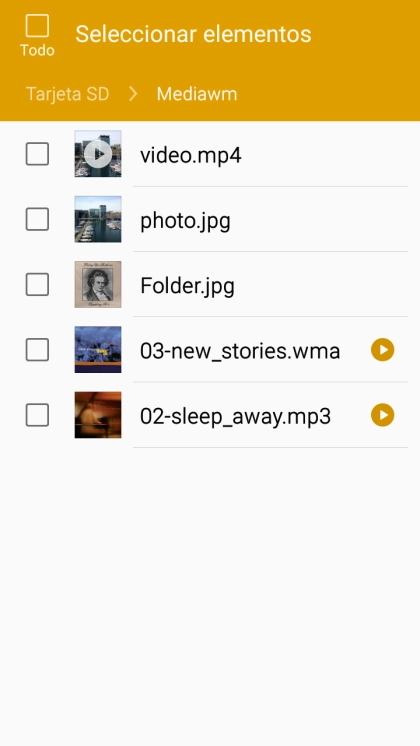Enable the checkbox next to 02-sleep_away.mp3
Viewport: 420px width, 746px height.
(37, 415)
